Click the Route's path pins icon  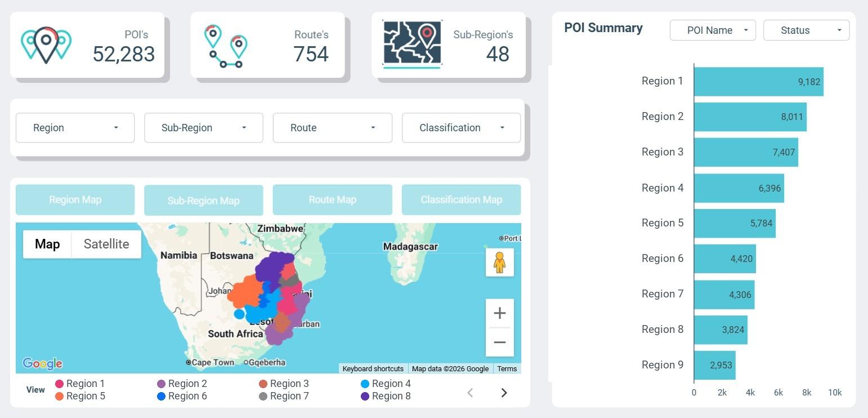pyautogui.click(x=226, y=46)
